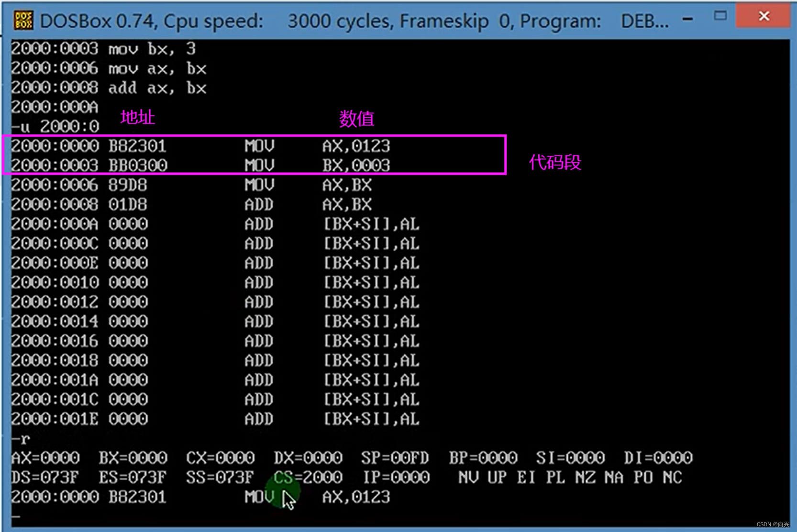The height and width of the screenshot is (532, 797).
Task: Click the AX=0000 register value
Action: click(45, 458)
